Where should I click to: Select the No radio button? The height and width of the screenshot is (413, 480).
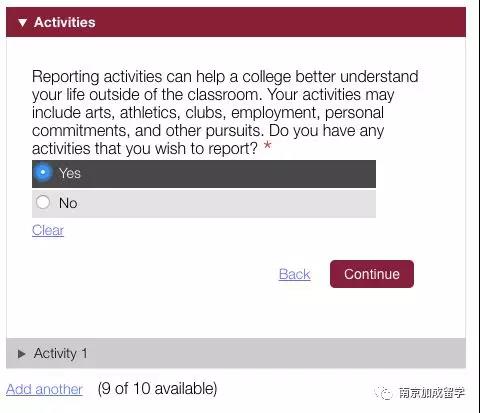pyautogui.click(x=43, y=202)
